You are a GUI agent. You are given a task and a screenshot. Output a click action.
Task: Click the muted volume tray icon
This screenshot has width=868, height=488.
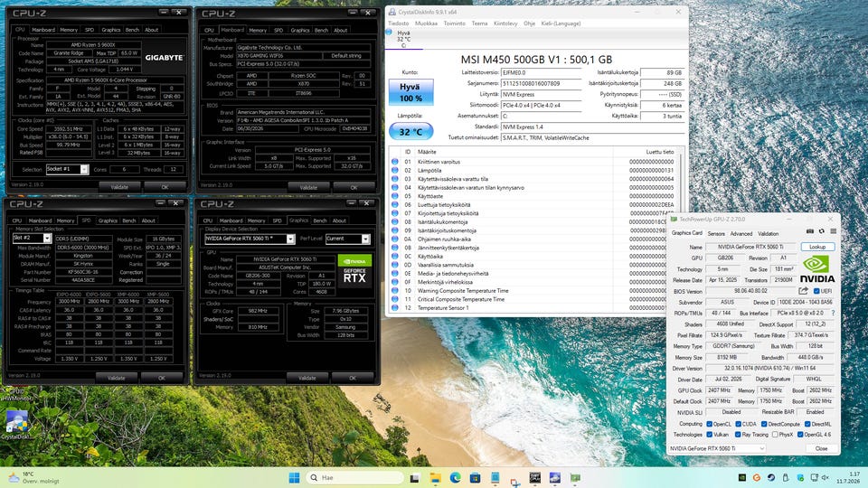[826, 477]
